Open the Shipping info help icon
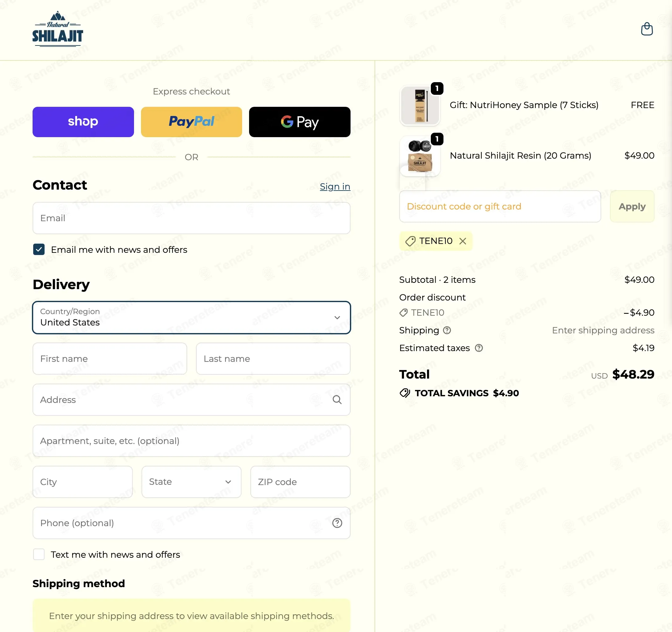The height and width of the screenshot is (632, 672). [447, 330]
